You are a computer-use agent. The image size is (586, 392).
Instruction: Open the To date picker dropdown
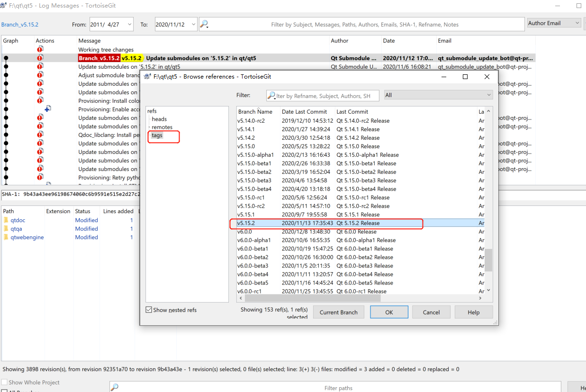[193, 25]
